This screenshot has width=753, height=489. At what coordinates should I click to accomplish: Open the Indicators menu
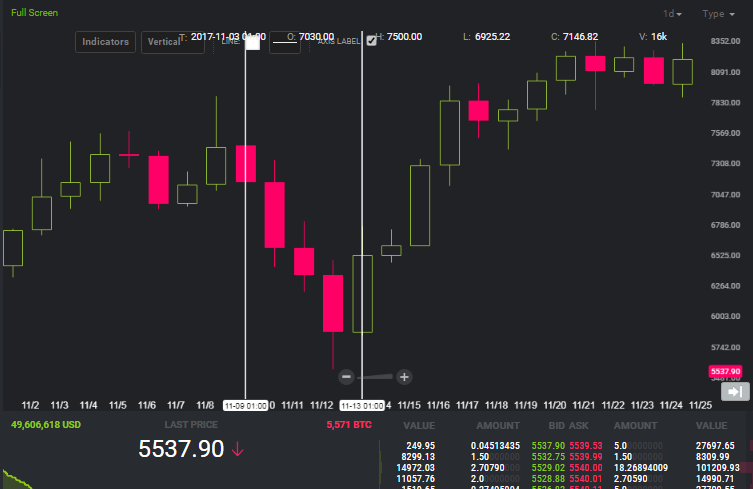click(x=105, y=42)
